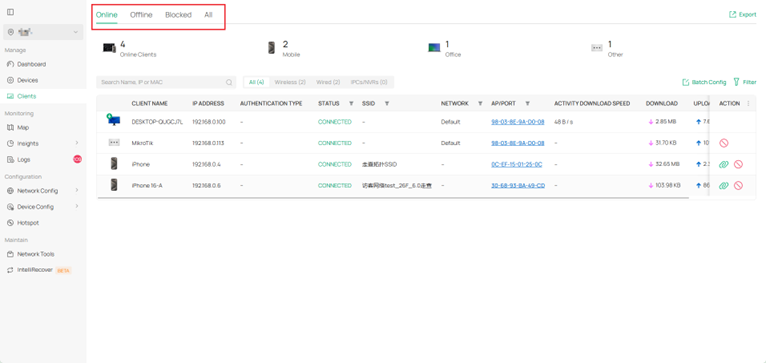Block the iPhone client at 192.168.0.4

coord(738,165)
